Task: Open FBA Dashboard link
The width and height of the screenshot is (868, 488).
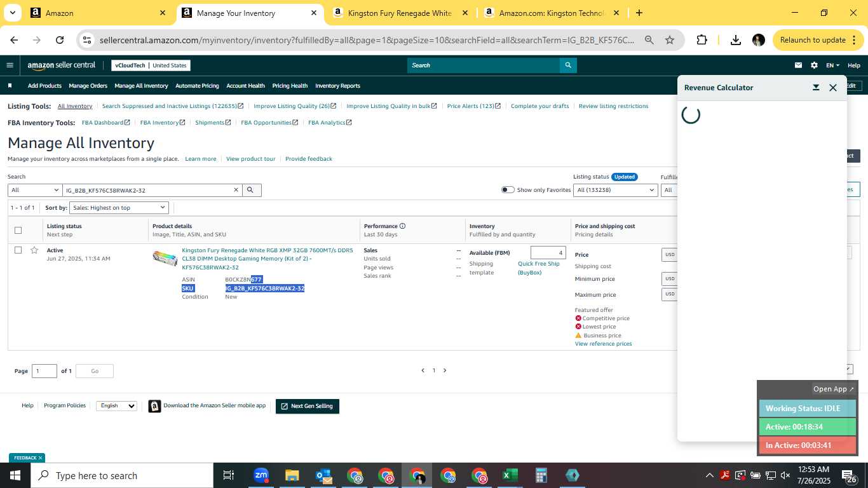Action: 105,123
